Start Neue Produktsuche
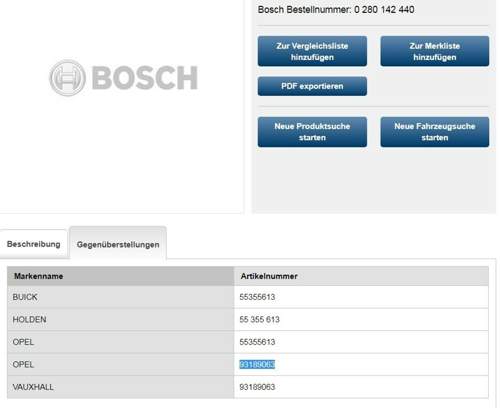The image size is (500, 408). click(x=312, y=132)
